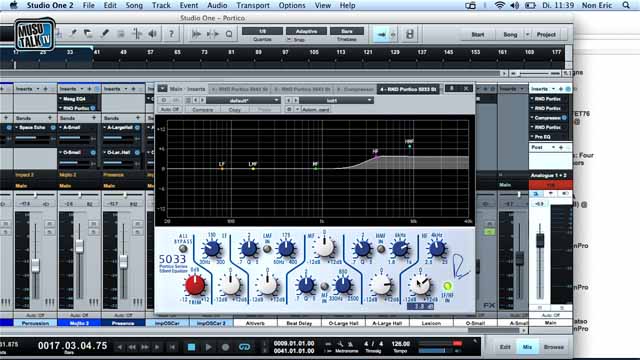640x360 pixels.
Task: Click the HMF node on the EQ graph
Action: click(x=410, y=146)
